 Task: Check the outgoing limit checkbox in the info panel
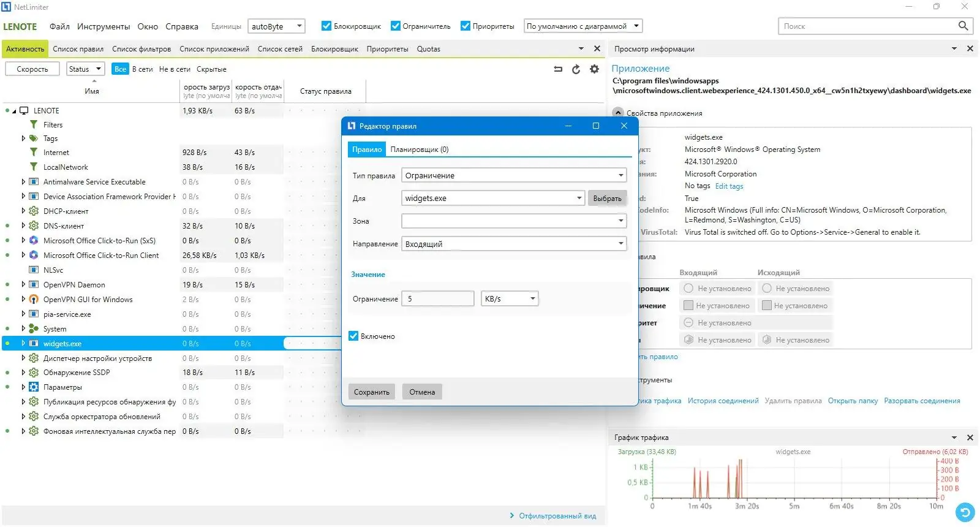click(x=766, y=305)
